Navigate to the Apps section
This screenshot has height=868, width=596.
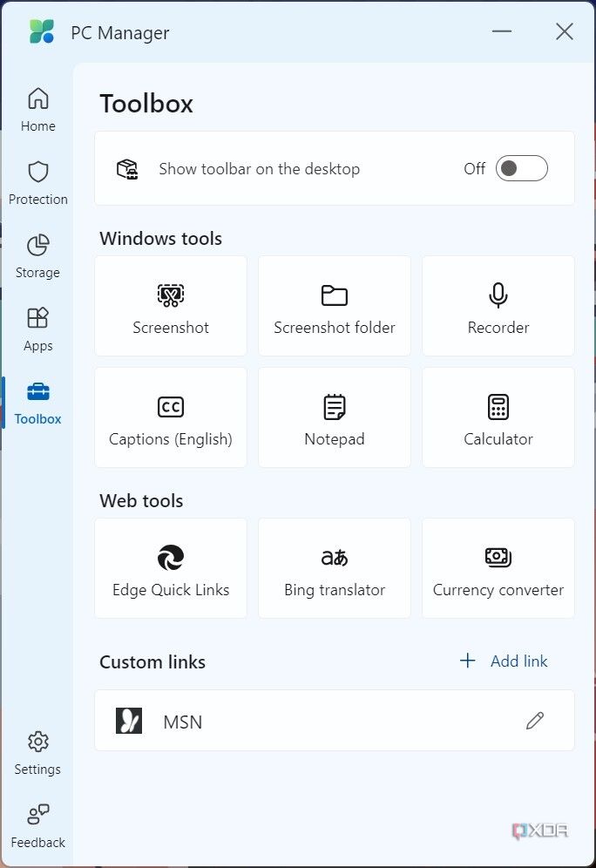point(37,329)
